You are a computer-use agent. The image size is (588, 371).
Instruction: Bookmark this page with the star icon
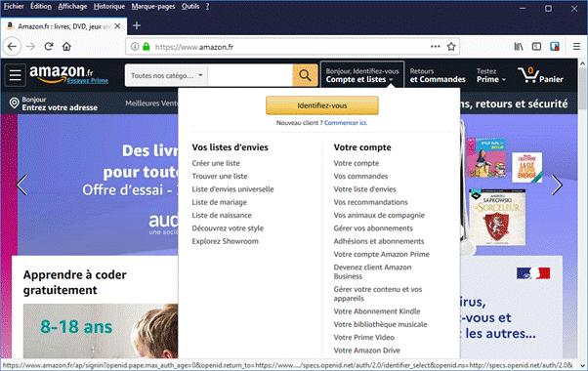(x=451, y=47)
